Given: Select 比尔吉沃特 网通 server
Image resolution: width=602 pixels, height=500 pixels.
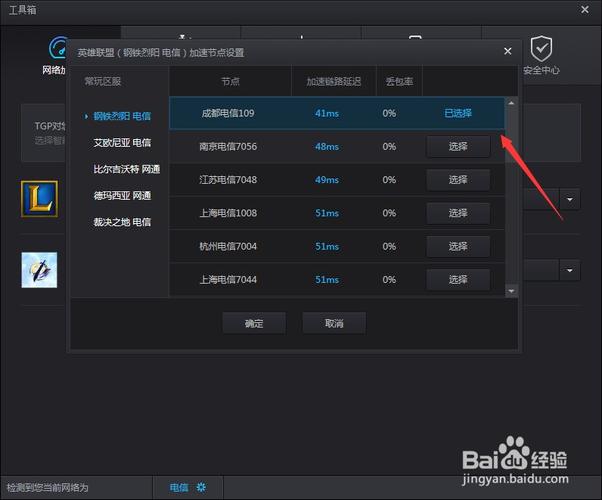Looking at the screenshot, I should point(127,169).
